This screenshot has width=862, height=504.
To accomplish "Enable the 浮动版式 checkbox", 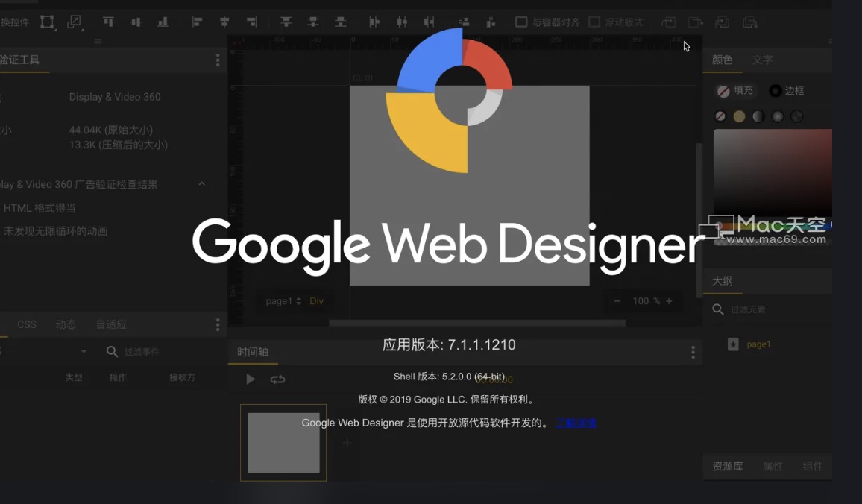I will point(594,22).
